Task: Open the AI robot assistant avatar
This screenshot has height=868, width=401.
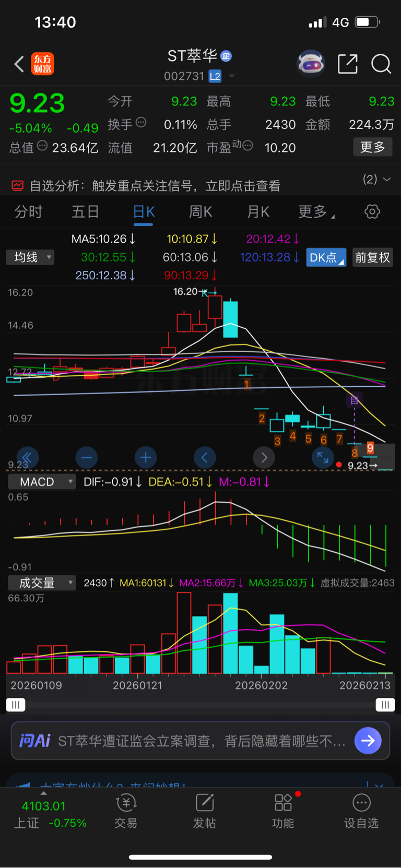Action: pos(311,64)
